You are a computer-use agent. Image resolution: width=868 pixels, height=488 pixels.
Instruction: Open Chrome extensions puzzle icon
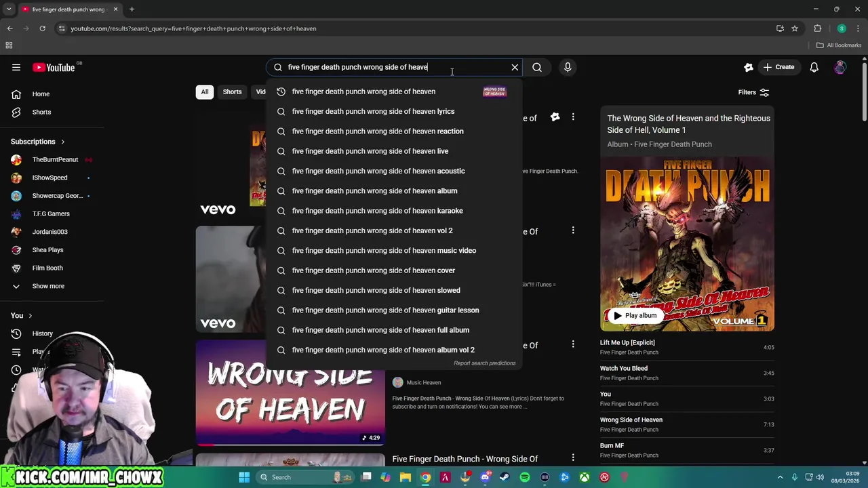817,28
